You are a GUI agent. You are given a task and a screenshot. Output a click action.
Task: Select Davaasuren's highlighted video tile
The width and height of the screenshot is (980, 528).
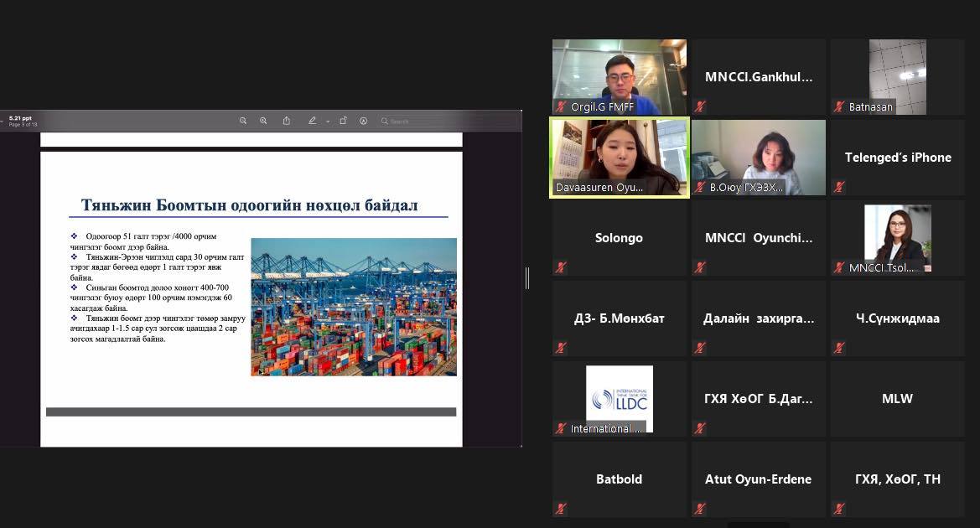[620, 157]
